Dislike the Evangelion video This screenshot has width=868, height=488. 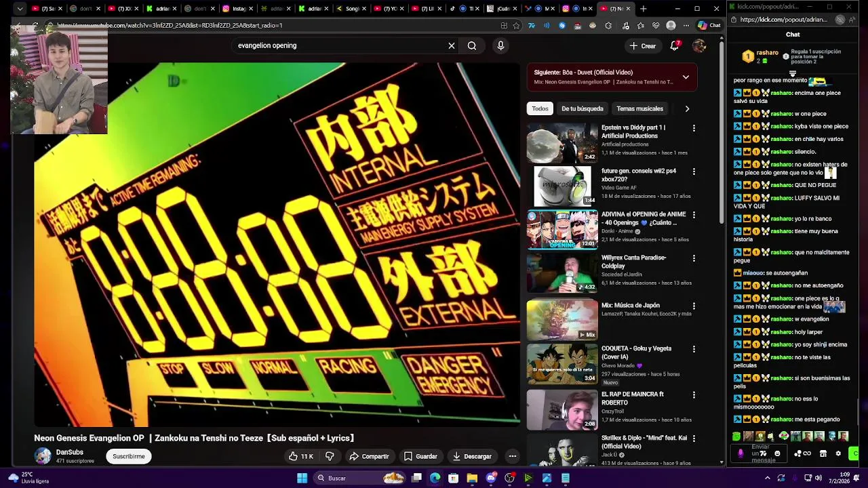pyautogui.click(x=330, y=456)
